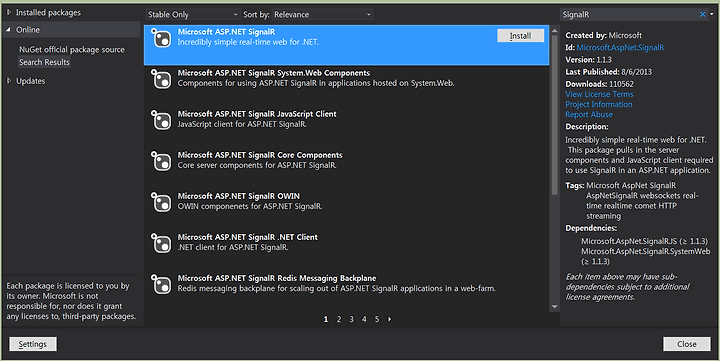
Task: Click the package list scroll up arrow
Action: [x=554, y=30]
